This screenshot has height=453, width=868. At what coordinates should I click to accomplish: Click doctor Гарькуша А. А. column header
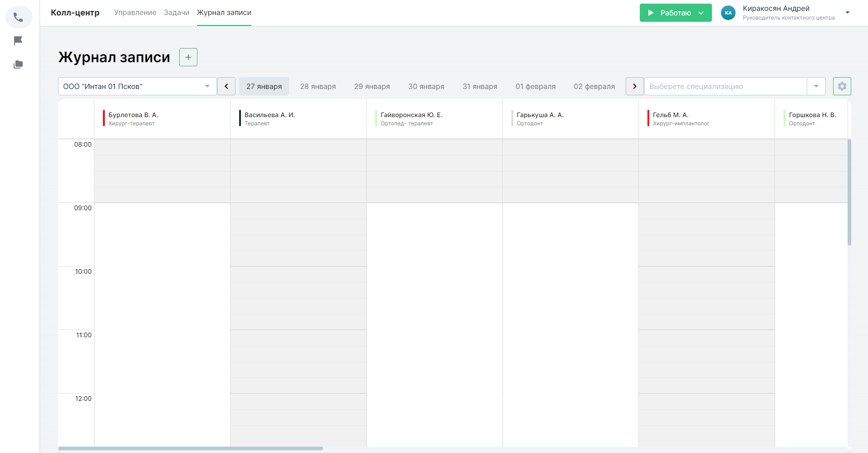pyautogui.click(x=570, y=118)
